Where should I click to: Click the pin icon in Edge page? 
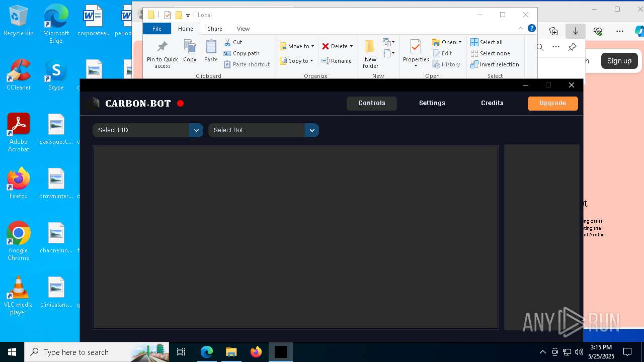(572, 47)
